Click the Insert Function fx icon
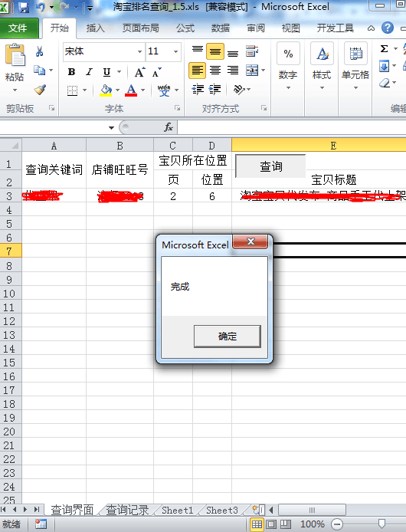Viewport: 406px width, 532px height. (x=169, y=127)
